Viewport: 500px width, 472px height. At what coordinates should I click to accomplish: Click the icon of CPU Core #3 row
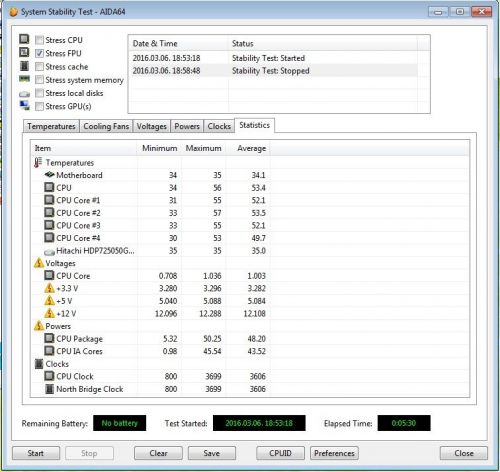point(49,225)
